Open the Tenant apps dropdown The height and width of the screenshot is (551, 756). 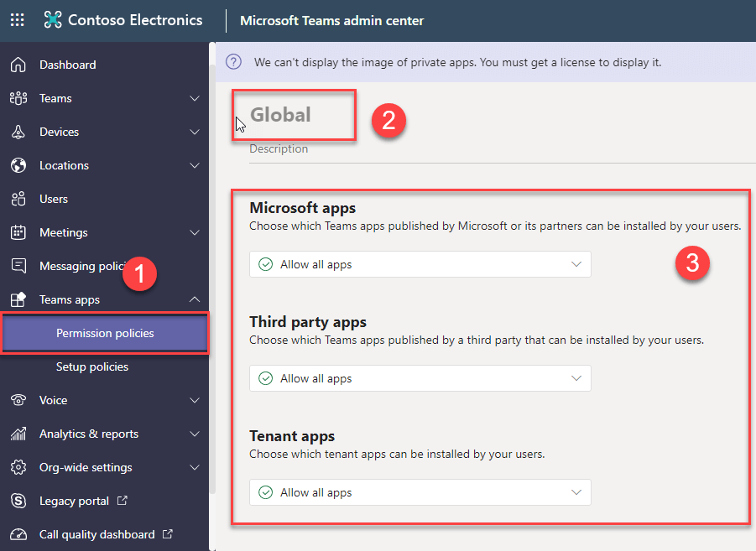[x=420, y=492]
